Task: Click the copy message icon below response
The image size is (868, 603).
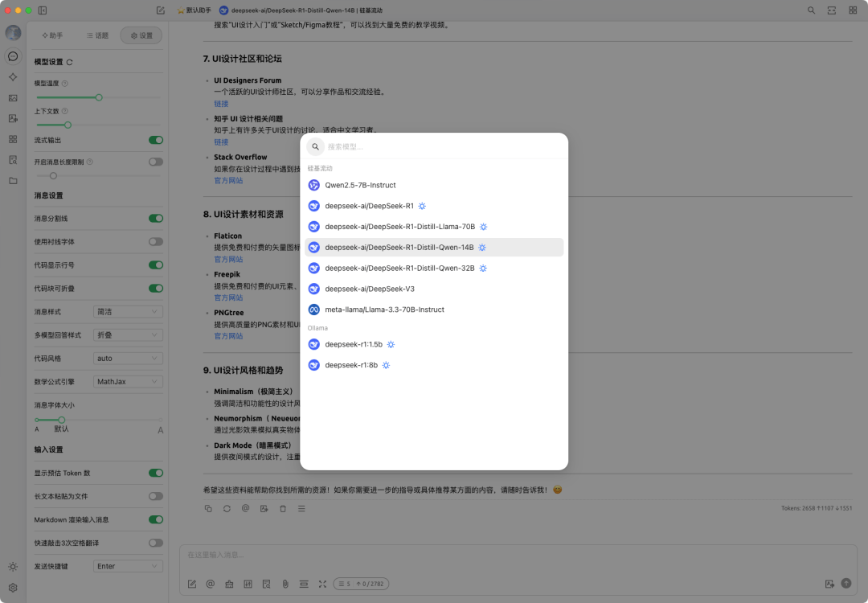Action: (x=208, y=508)
